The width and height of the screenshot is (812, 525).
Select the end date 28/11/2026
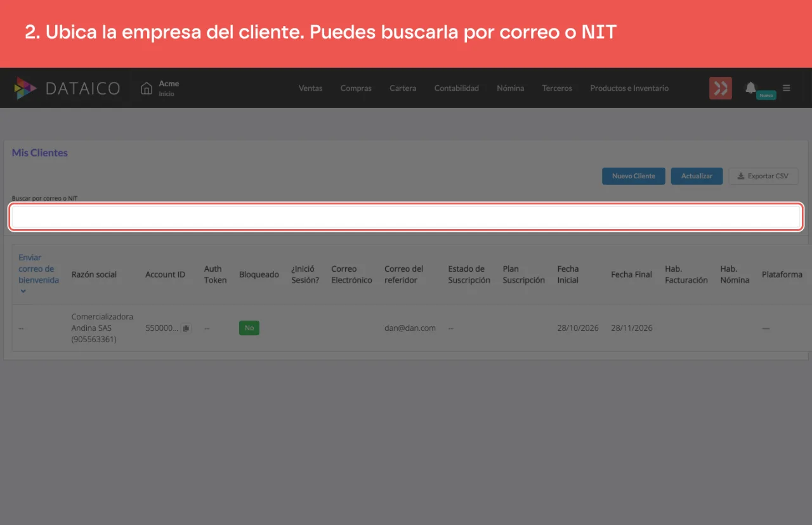point(632,328)
